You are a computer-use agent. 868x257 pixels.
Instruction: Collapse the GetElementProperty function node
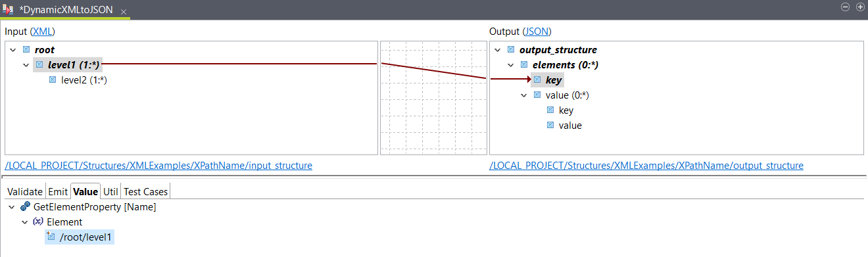pos(11,207)
